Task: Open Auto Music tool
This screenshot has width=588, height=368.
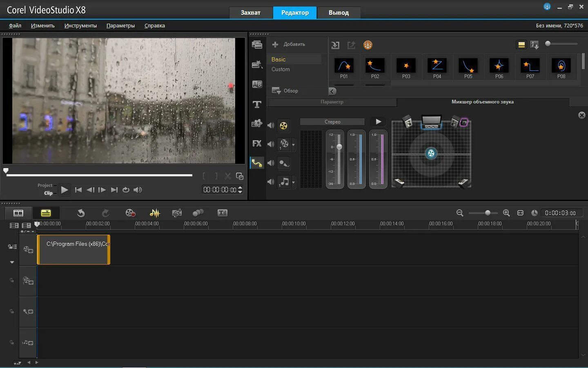Action: tap(177, 213)
